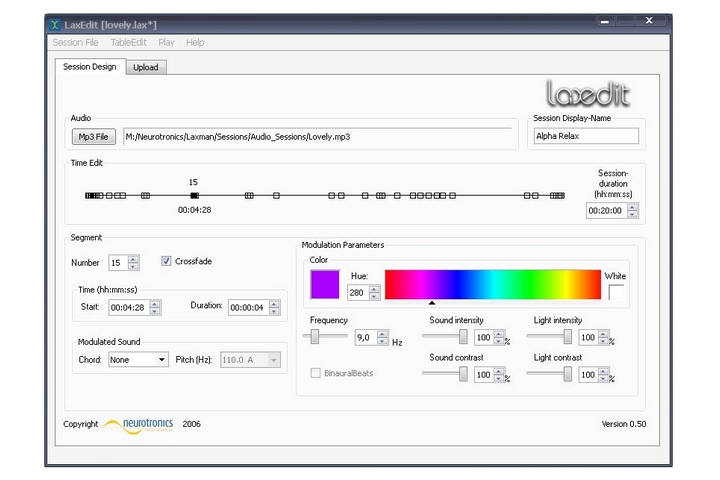
Task: Select segment 15 marker on timeline
Action: 194,196
